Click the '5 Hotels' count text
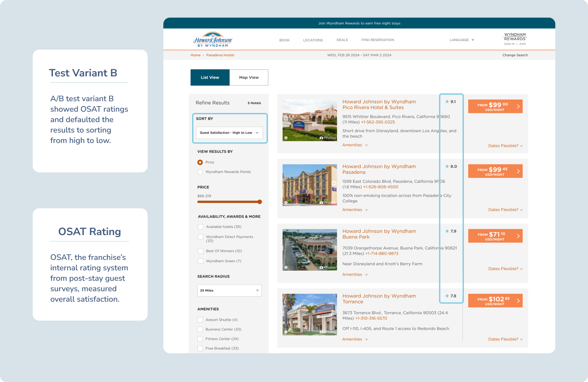The width and height of the screenshot is (588, 382). pyautogui.click(x=254, y=103)
